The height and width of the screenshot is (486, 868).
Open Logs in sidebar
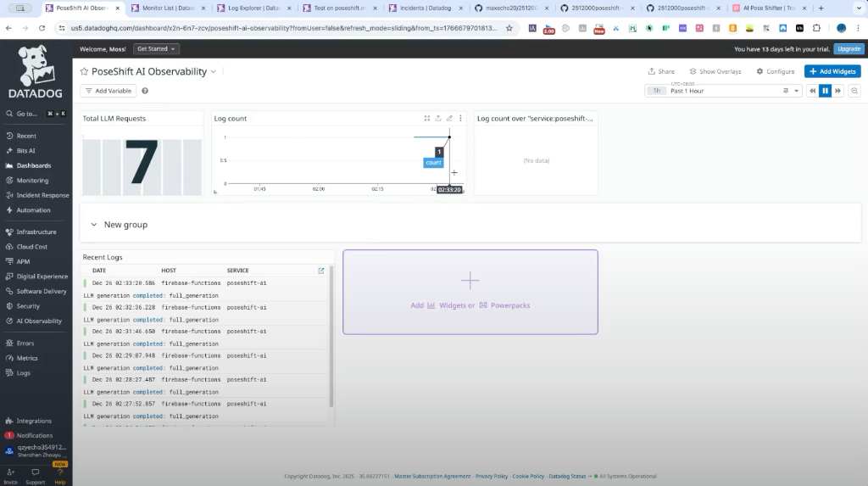tap(23, 373)
